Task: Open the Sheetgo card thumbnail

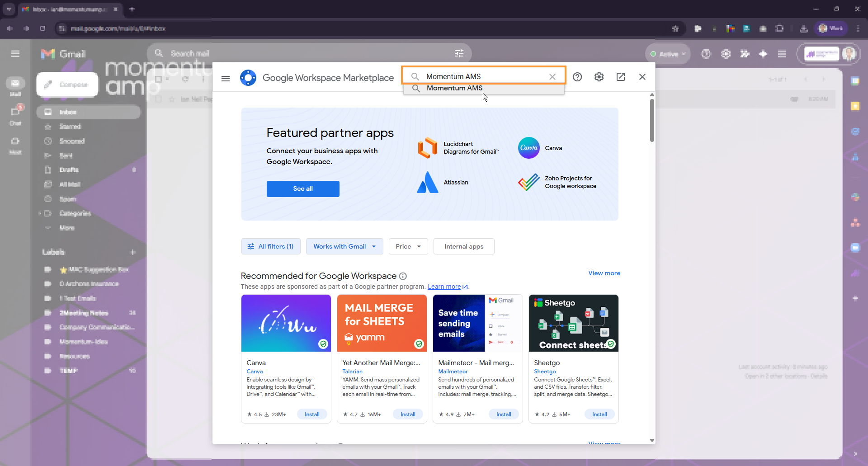Action: click(574, 323)
